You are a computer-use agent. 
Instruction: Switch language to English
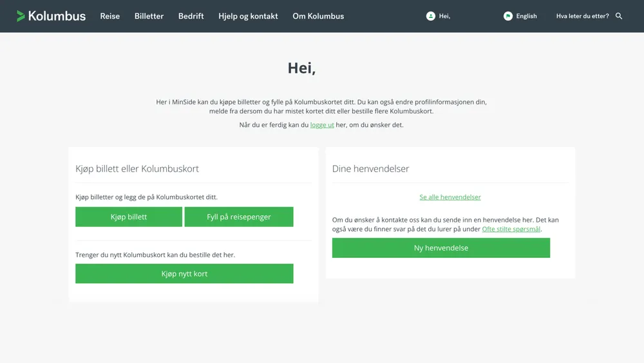[526, 16]
